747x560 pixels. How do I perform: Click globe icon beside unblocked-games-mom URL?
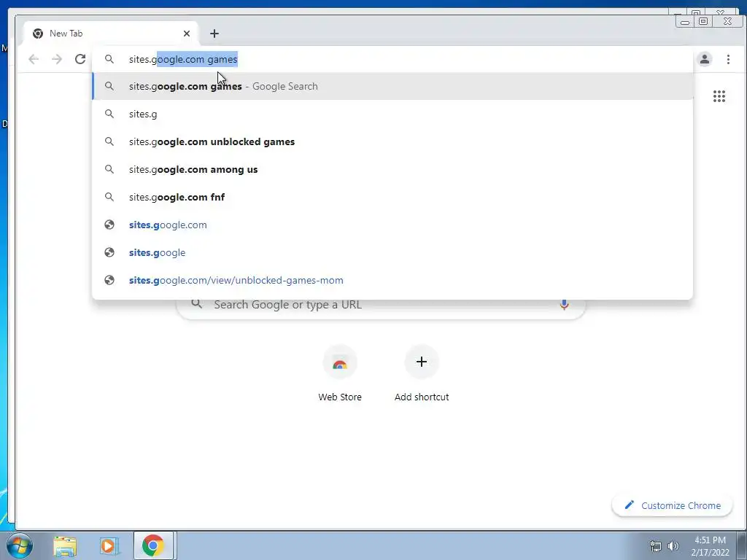[109, 280]
